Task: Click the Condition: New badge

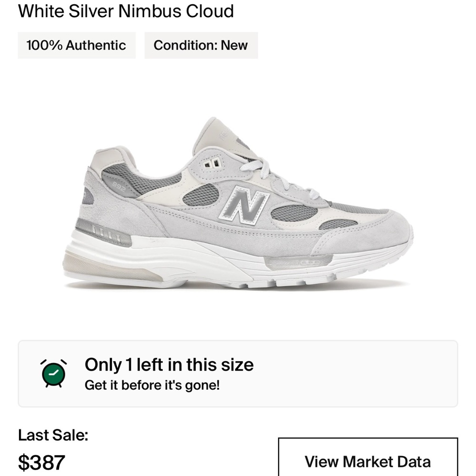Action: click(200, 46)
